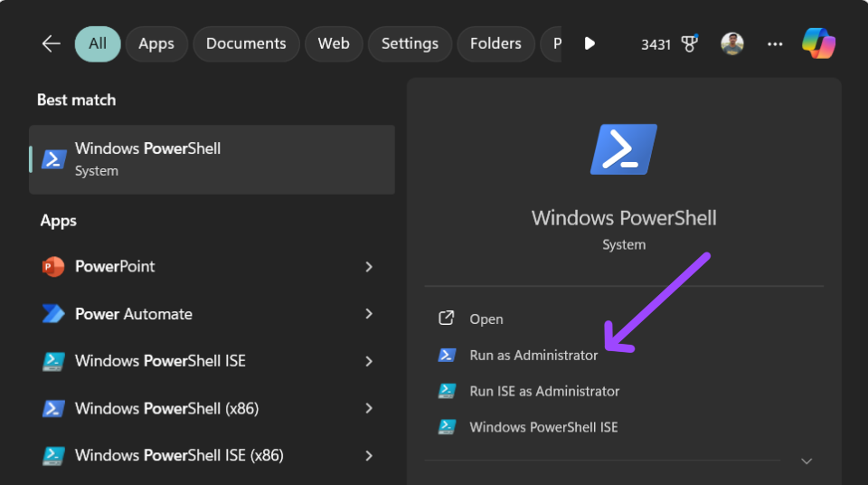Click the 3431 rewards points
The image size is (868, 485).
tap(656, 44)
